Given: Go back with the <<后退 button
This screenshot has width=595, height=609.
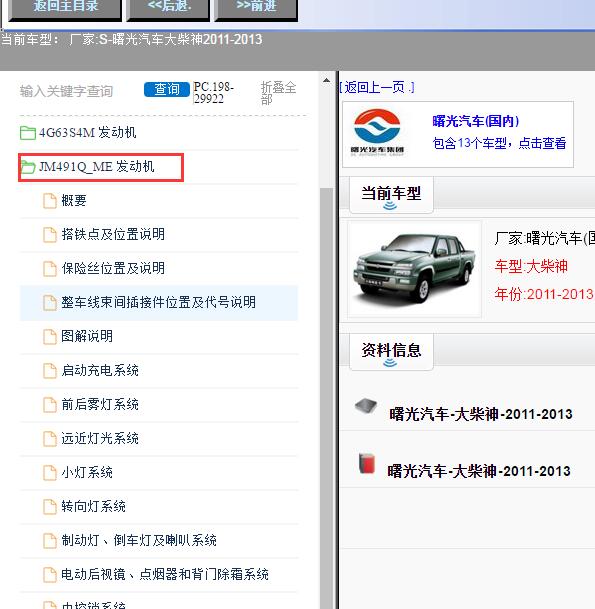Looking at the screenshot, I should 168,8.
